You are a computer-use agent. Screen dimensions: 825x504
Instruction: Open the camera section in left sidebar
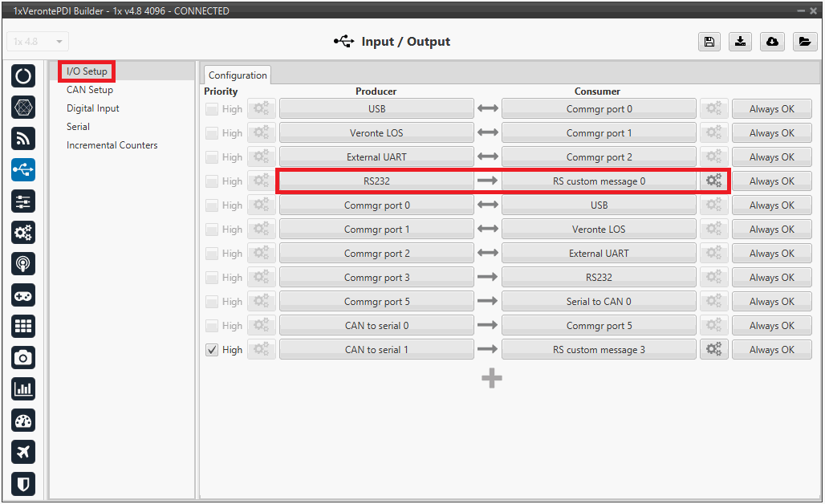coord(23,357)
